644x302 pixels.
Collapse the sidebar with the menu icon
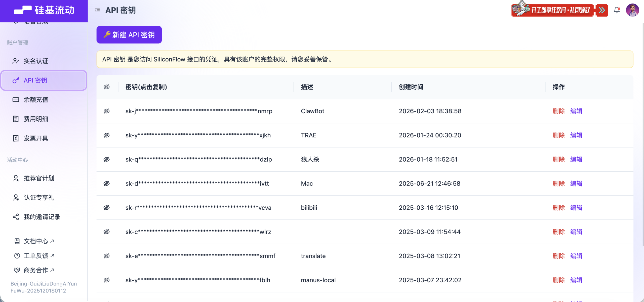97,10
